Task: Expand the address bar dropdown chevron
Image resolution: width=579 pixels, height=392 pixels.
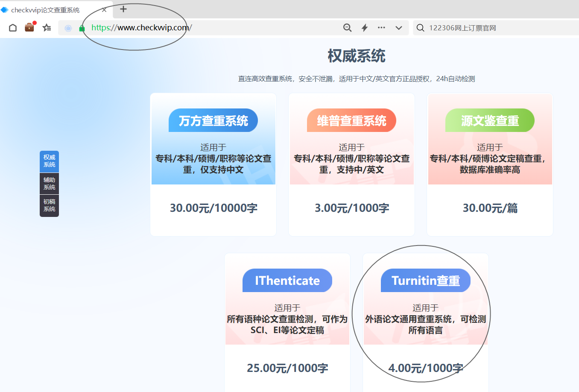Action: coord(399,28)
